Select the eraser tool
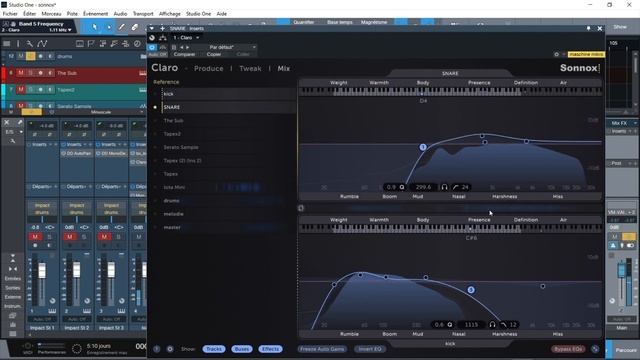The width and height of the screenshot is (640, 360). (x=135, y=27)
